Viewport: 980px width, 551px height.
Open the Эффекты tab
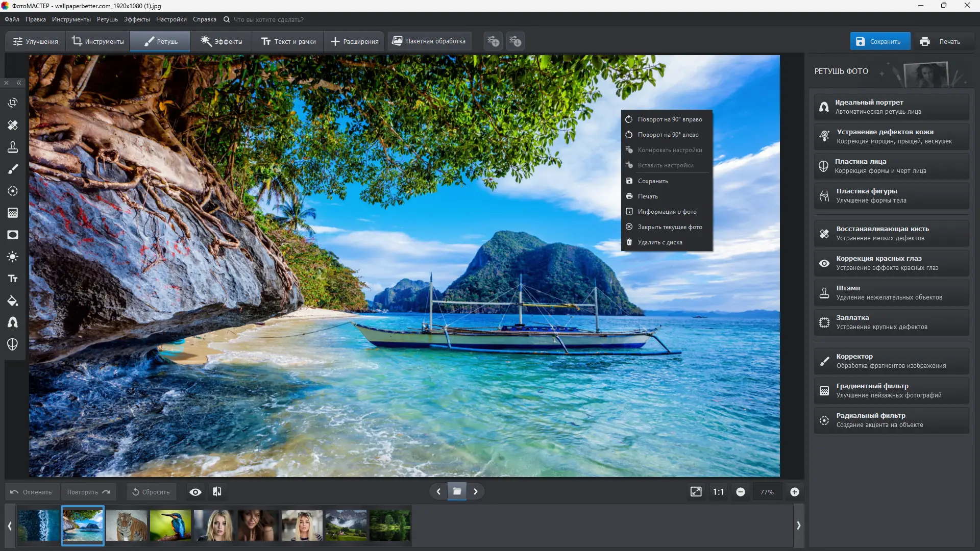(222, 41)
